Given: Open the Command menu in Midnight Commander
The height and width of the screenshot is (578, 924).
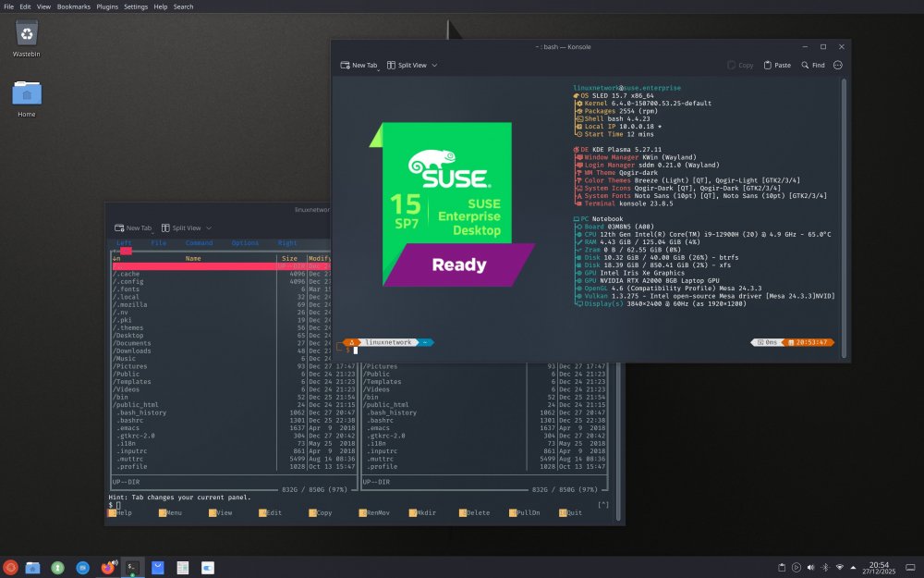Looking at the screenshot, I should coord(199,243).
